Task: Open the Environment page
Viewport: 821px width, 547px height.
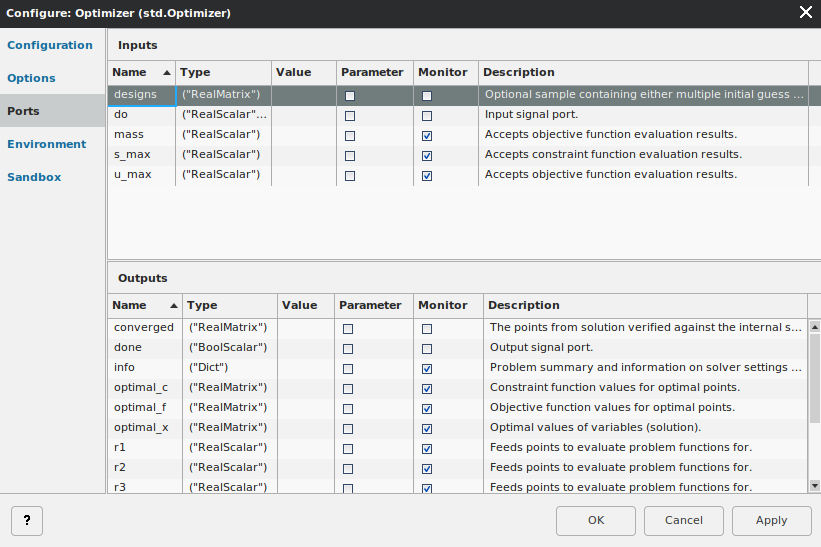Action: click(x=47, y=144)
